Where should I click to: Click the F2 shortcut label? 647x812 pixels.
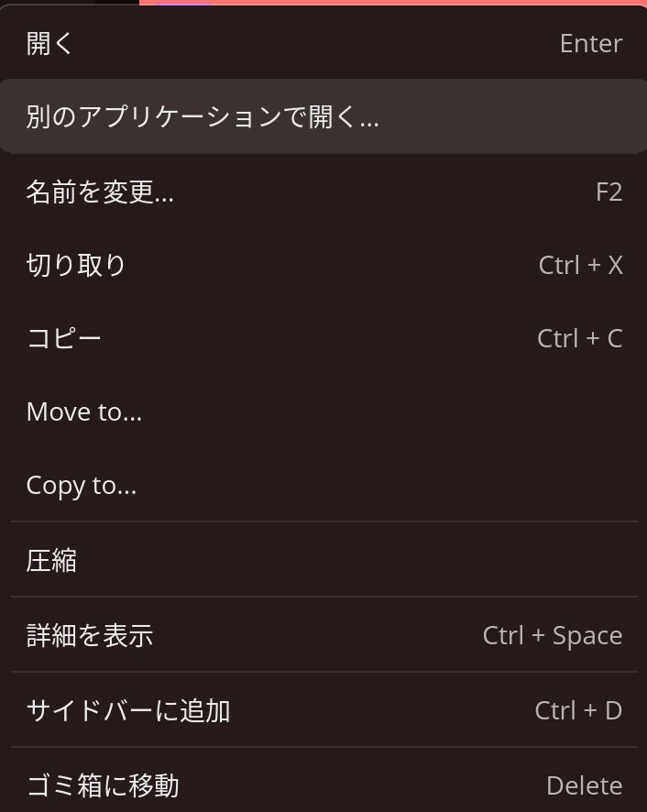(609, 192)
